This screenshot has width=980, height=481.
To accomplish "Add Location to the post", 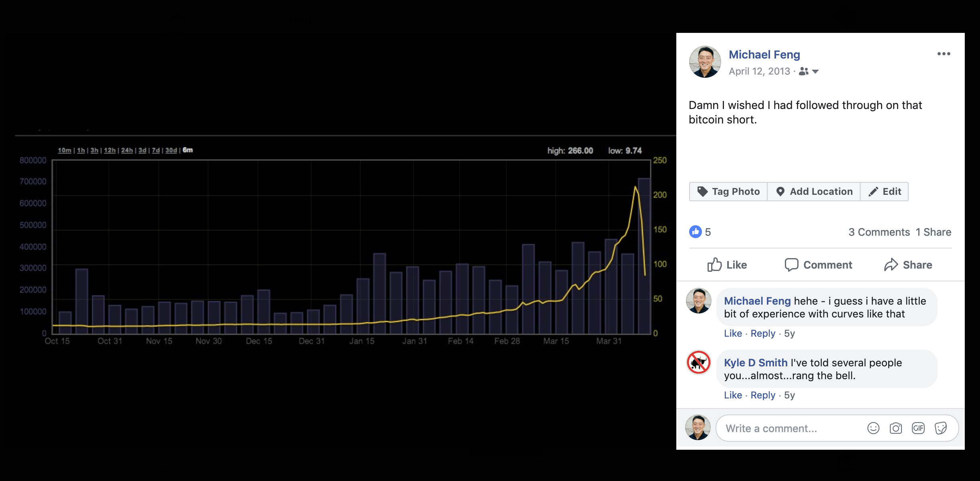I will coord(814,191).
